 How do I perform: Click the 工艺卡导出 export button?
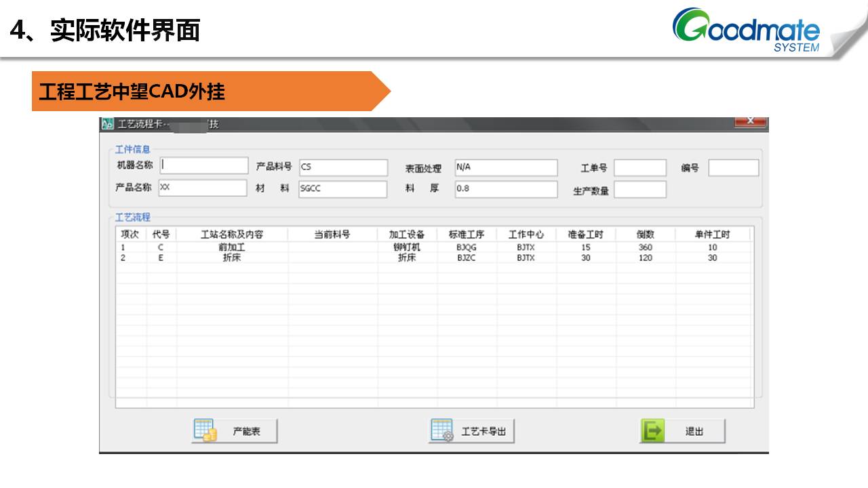click(x=472, y=431)
